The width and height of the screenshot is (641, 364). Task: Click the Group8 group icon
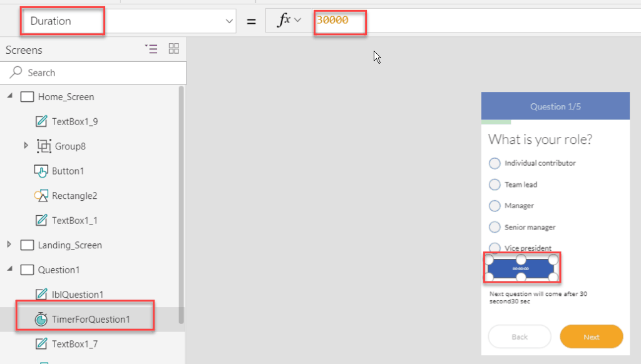tap(44, 146)
